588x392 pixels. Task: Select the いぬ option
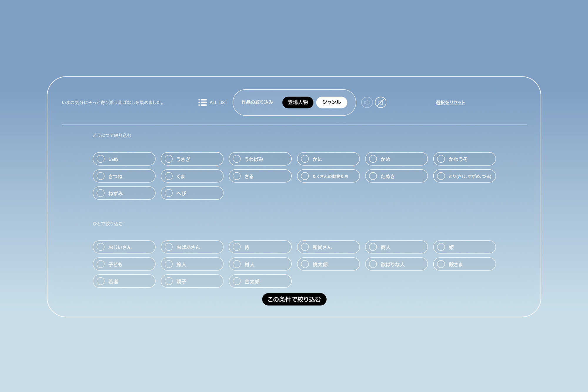pyautogui.click(x=124, y=159)
